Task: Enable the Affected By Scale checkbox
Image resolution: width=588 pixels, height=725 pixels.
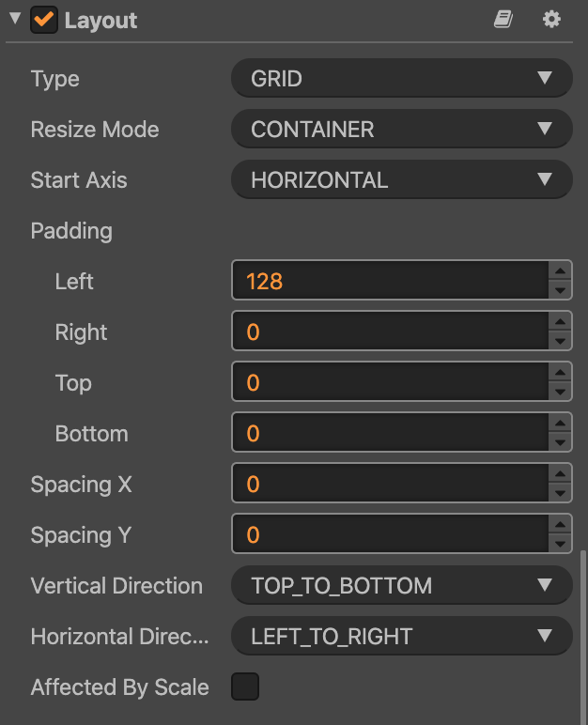Action: (245, 687)
